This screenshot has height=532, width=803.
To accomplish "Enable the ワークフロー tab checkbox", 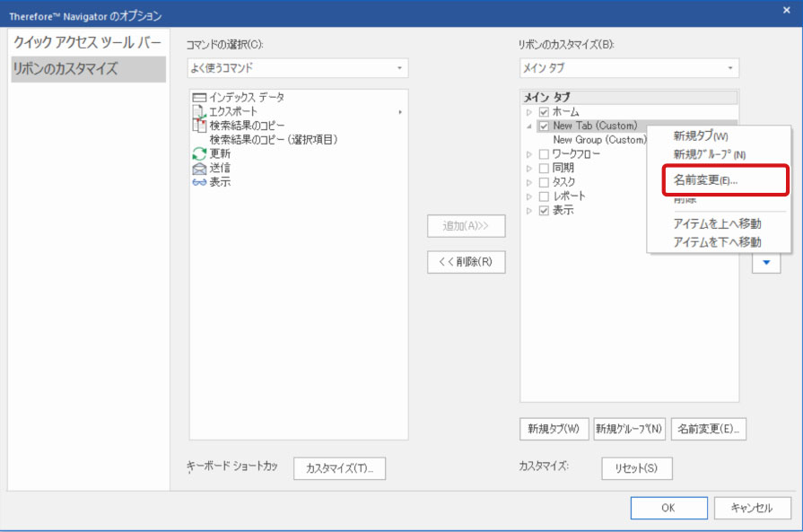I will (x=544, y=154).
